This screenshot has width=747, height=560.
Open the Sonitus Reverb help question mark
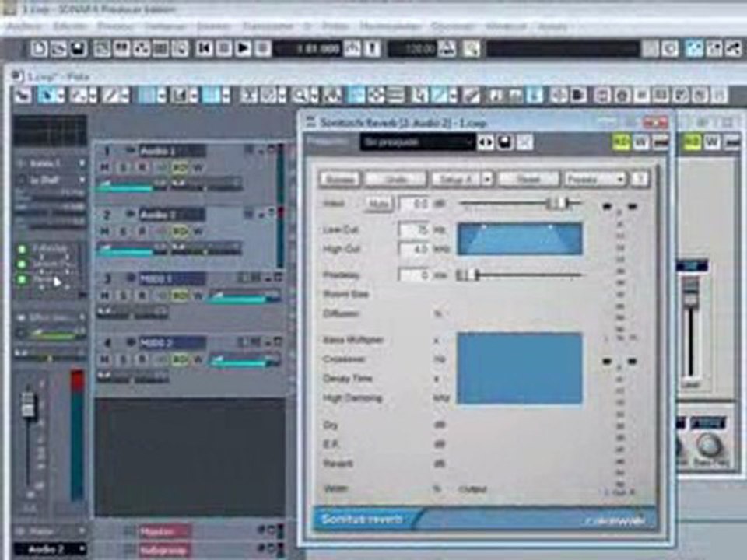coord(640,179)
